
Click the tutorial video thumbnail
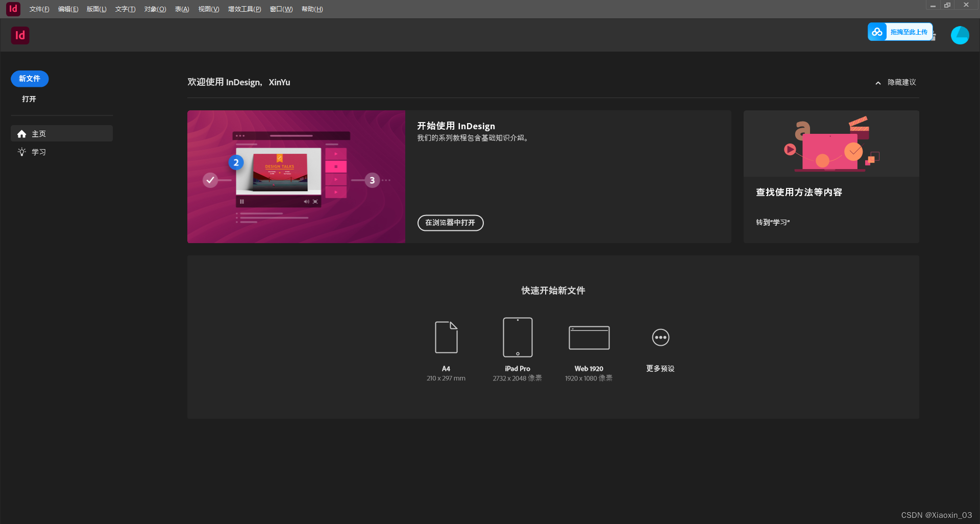(296, 177)
